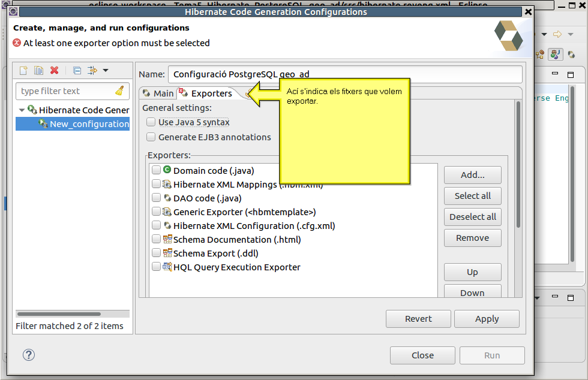Create a new launch configuration
This screenshot has height=380, width=588.
[23, 71]
